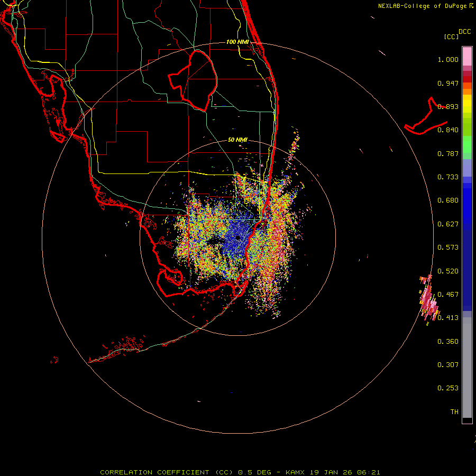Select the 0.307 scale value

[448, 365]
